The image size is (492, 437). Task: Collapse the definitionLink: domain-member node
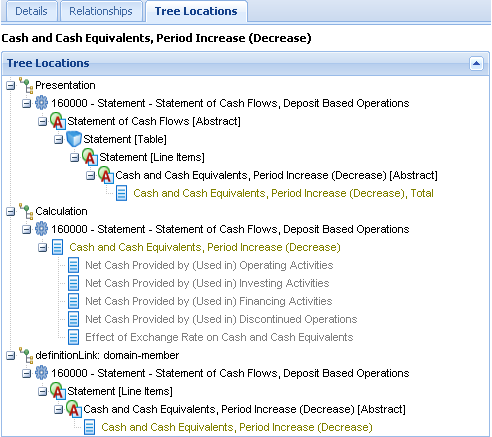tap(11, 356)
